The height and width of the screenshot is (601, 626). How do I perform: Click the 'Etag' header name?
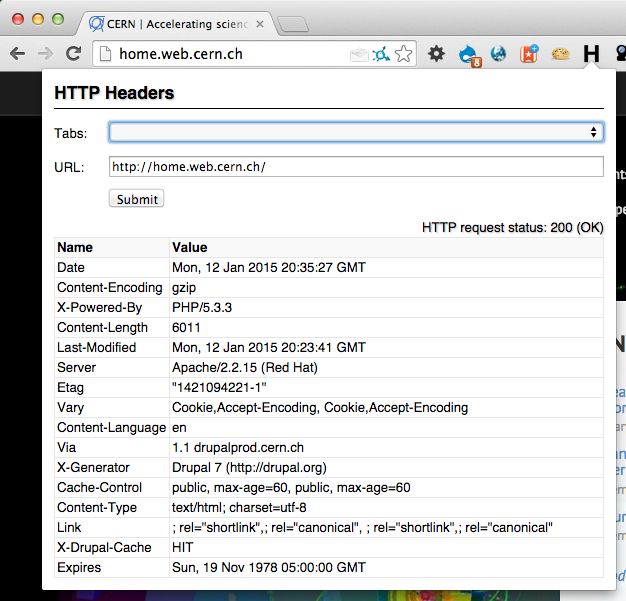[x=70, y=387]
